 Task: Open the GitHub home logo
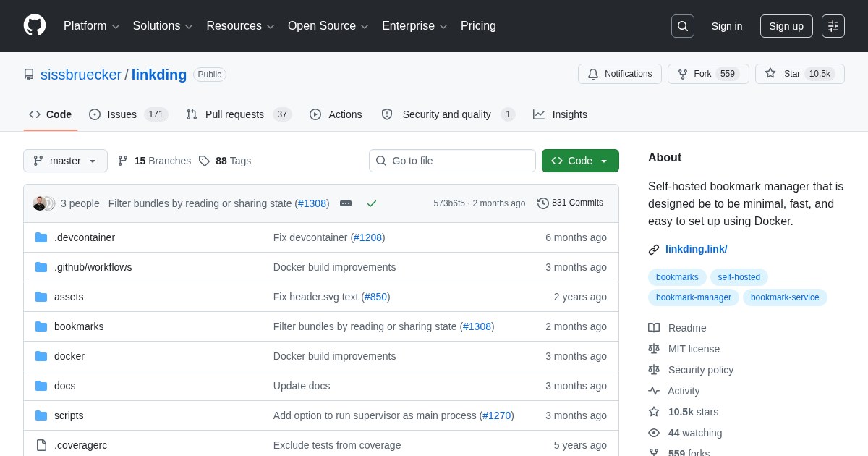pos(35,25)
